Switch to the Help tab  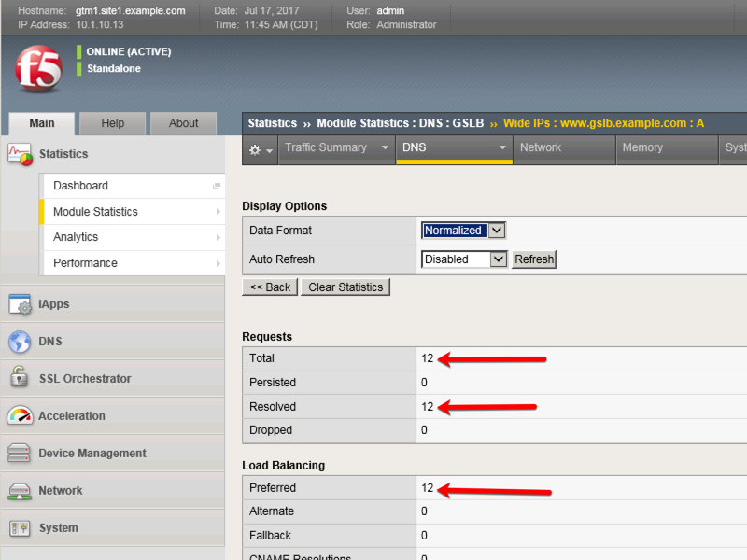point(112,123)
